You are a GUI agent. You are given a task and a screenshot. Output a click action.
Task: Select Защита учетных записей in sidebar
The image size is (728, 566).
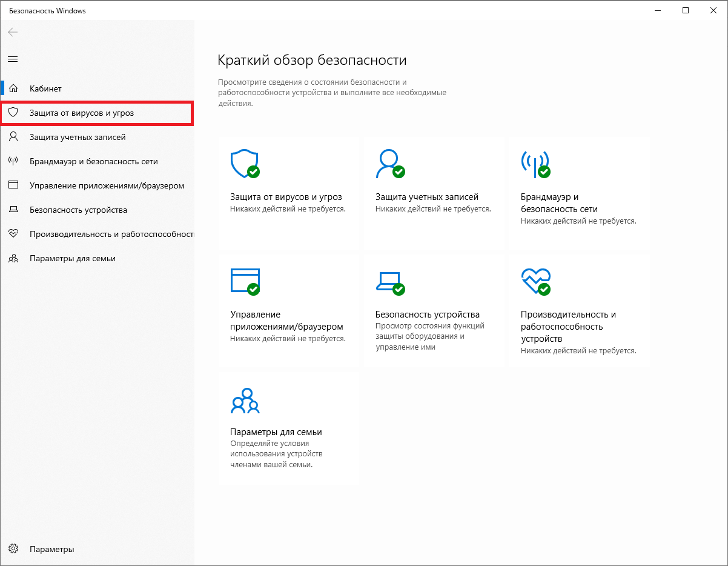click(x=97, y=137)
